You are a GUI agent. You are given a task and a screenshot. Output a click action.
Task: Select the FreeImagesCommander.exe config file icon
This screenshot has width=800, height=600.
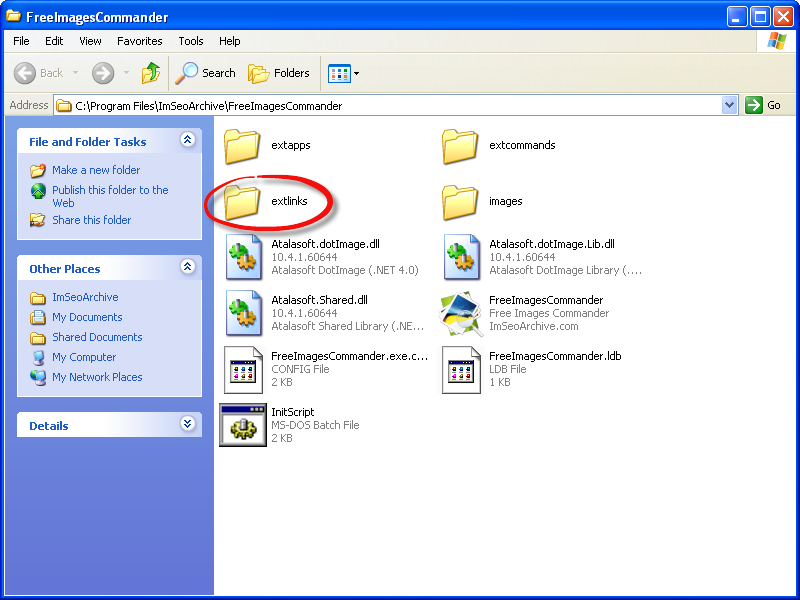pyautogui.click(x=243, y=369)
